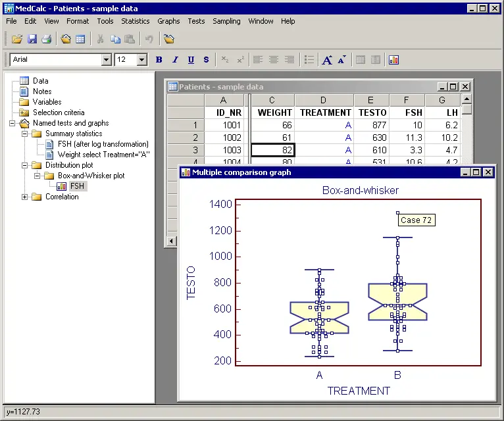Open the Arial font name dropdown
This screenshot has height=421, width=504.
pos(107,60)
